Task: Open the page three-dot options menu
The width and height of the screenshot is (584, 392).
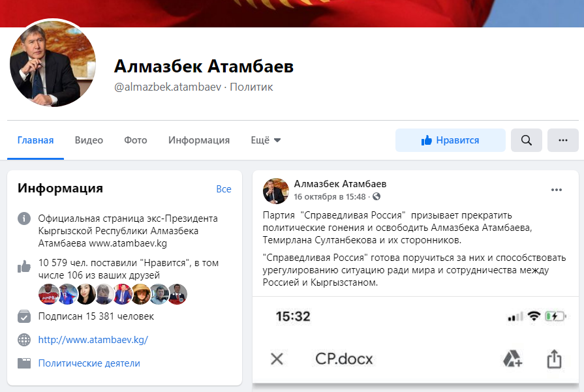Action: tap(562, 140)
